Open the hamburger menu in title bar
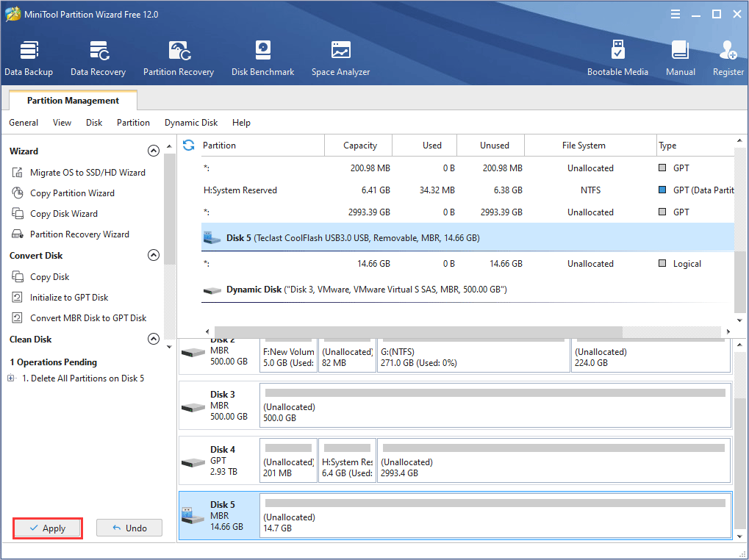 click(x=675, y=14)
